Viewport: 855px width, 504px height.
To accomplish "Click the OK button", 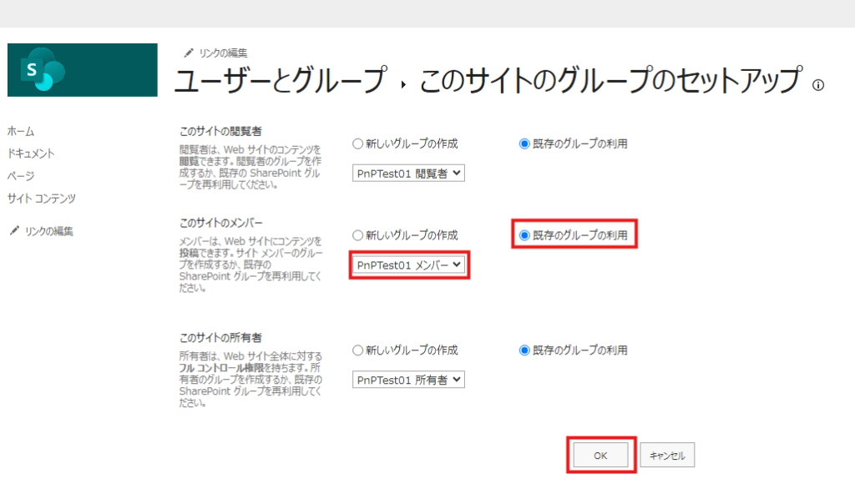I will [600, 456].
